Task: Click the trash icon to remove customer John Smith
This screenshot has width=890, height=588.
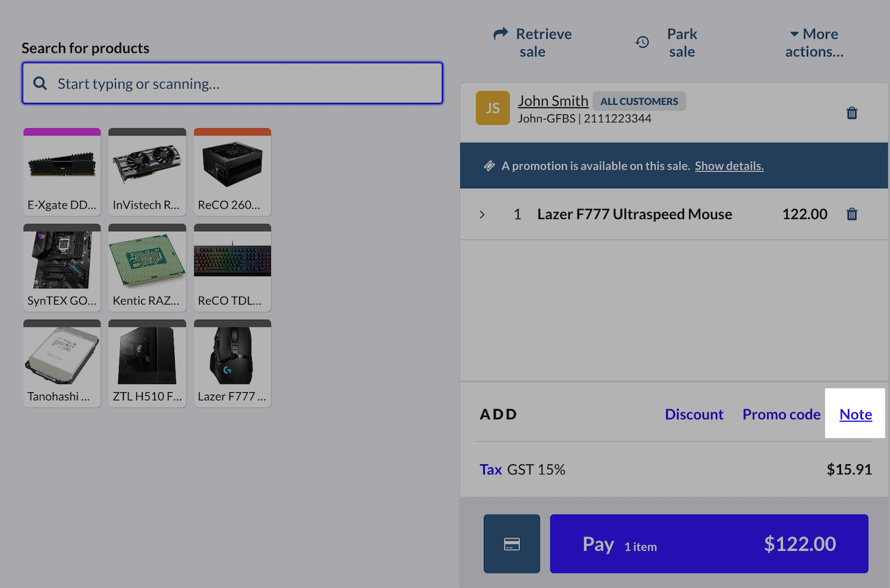Action: click(852, 113)
